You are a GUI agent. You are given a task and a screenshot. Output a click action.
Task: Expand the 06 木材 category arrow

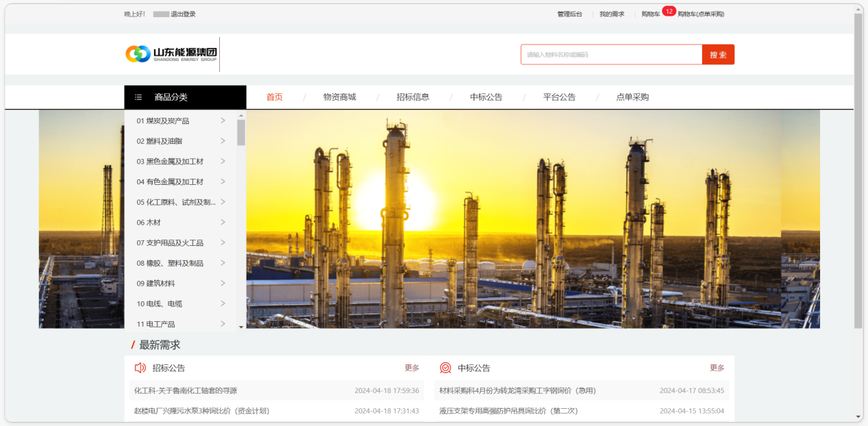point(223,222)
